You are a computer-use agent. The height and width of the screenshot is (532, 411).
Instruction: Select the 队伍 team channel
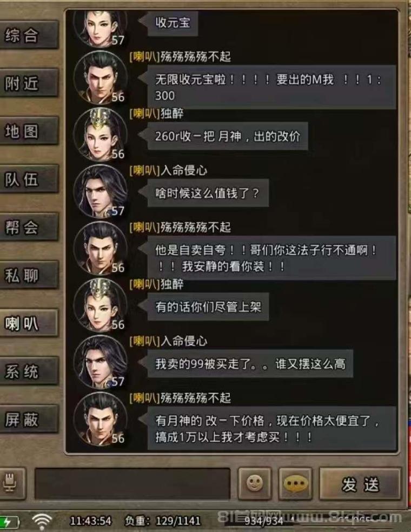[29, 179]
